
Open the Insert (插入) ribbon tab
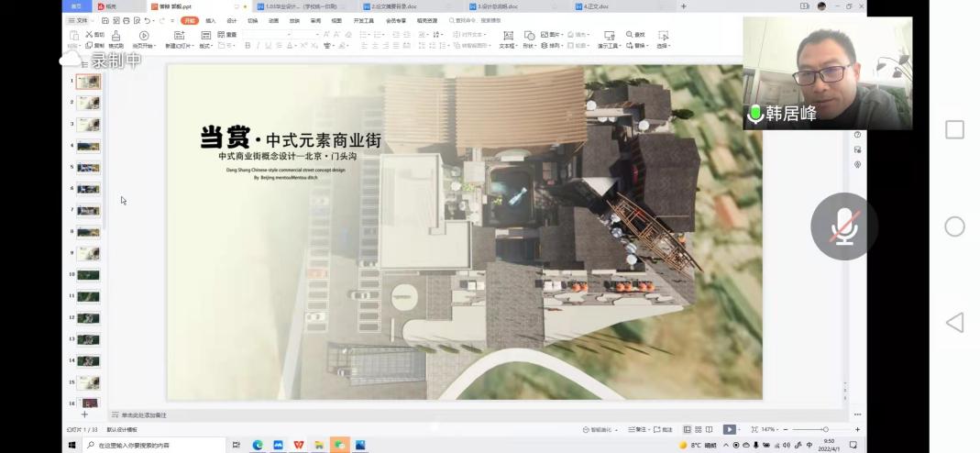(x=211, y=19)
